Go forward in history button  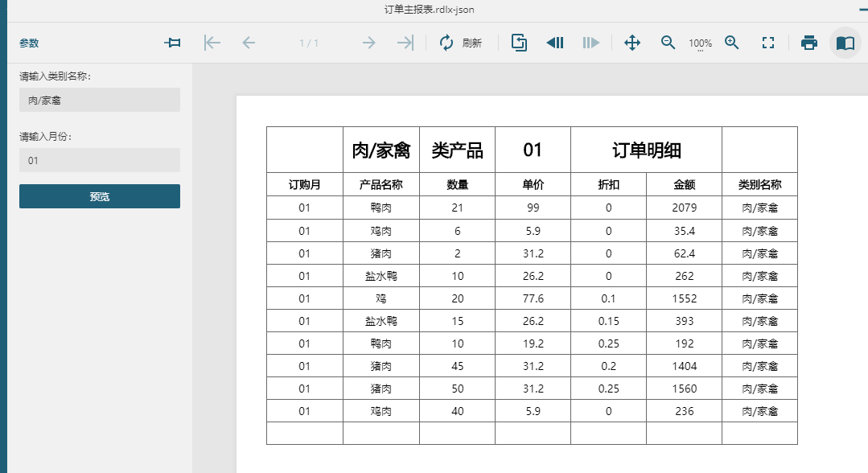(590, 43)
